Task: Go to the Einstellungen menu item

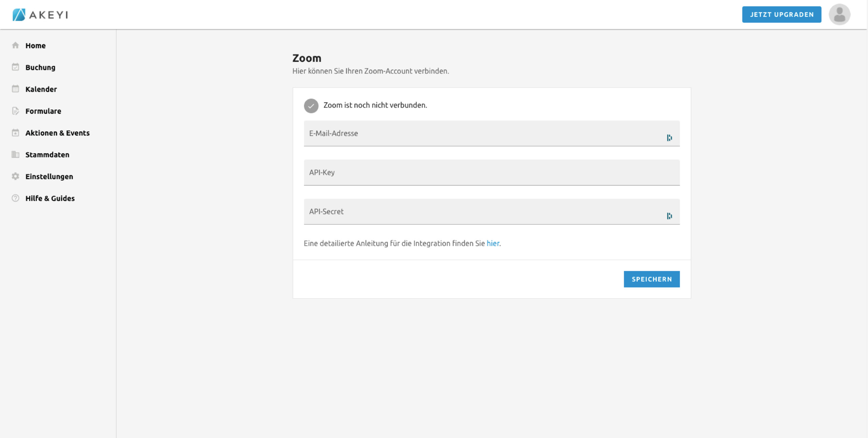Action: coord(49,176)
